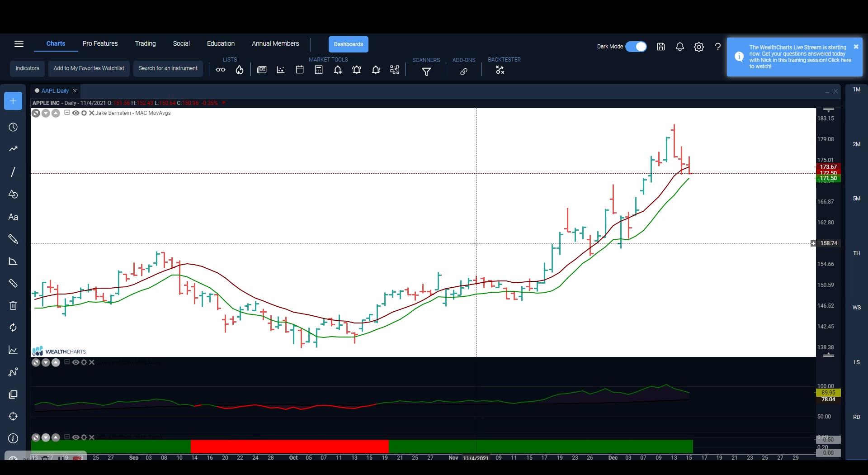Click the save layout floppy icon
The width and height of the screenshot is (868, 475).
[661, 47]
